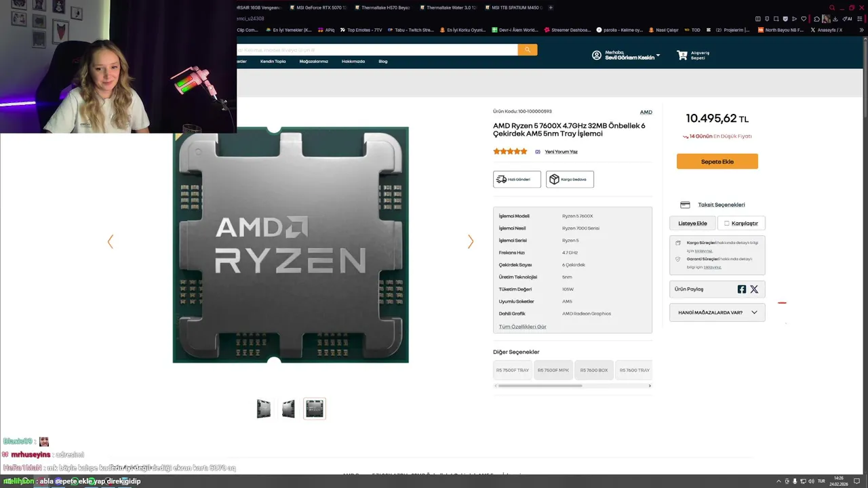The width and height of the screenshot is (868, 488).
Task: Click the product search input field
Action: tap(377, 49)
